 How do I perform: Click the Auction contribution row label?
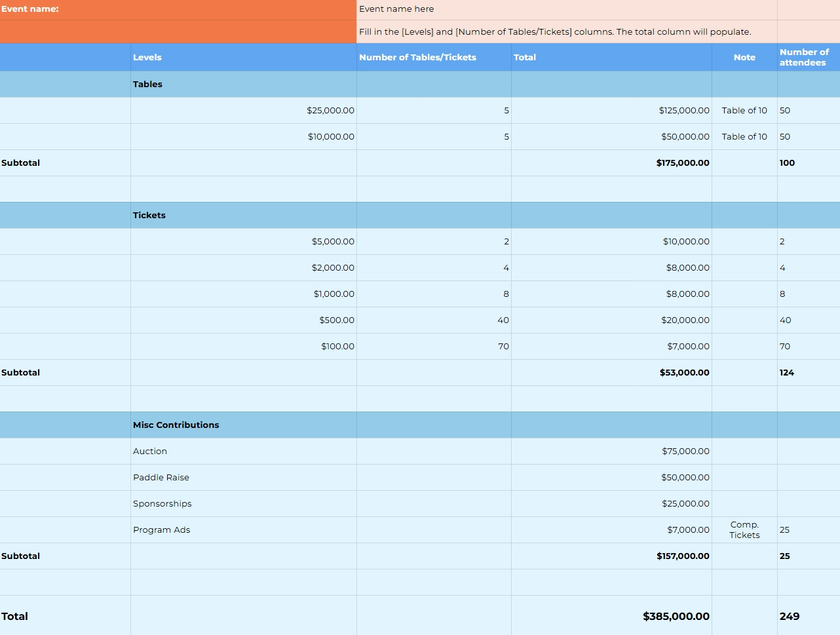tap(150, 451)
